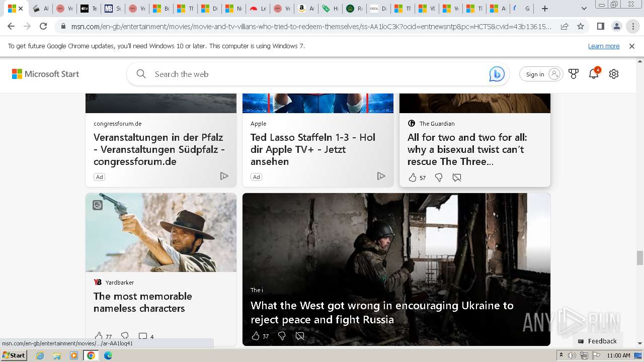Switch to the Amazon tab
Screen dimensions: 644x362
click(x=306, y=9)
